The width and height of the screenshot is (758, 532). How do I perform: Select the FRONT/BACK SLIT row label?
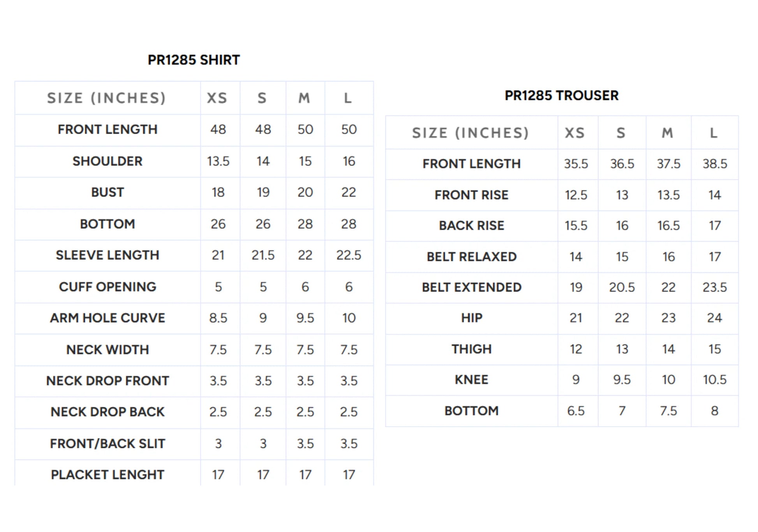tap(108, 444)
